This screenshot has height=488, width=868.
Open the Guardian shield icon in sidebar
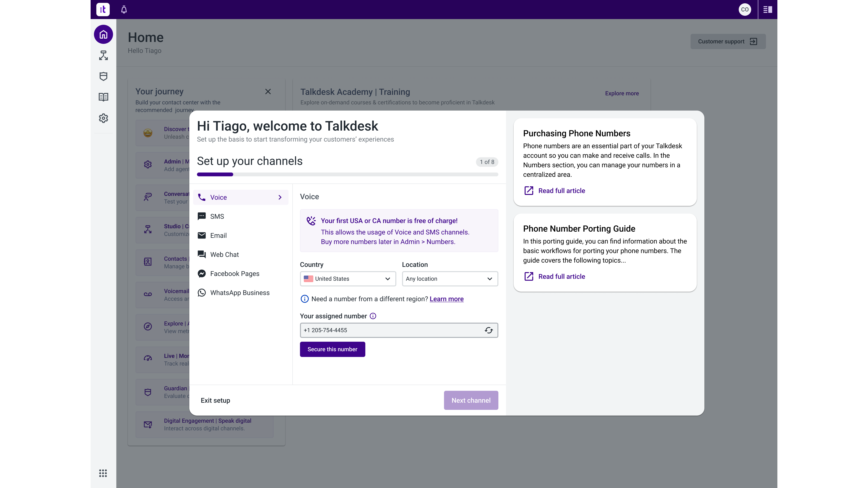(103, 76)
